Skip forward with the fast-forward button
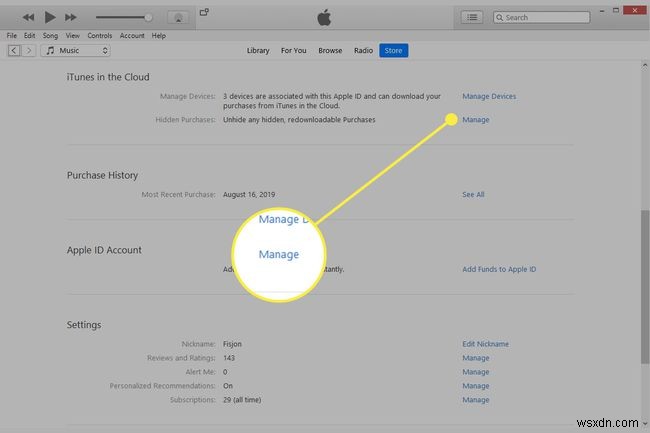 click(x=71, y=17)
